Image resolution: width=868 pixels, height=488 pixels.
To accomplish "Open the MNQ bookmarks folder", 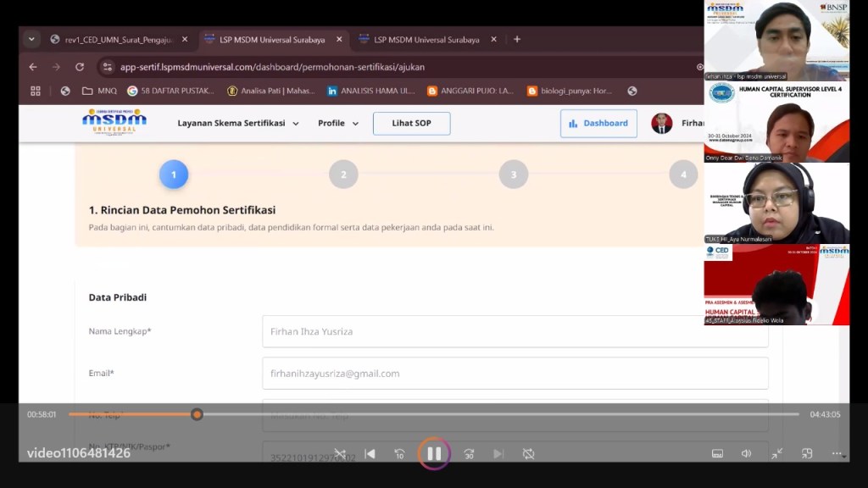I will 99,91.
